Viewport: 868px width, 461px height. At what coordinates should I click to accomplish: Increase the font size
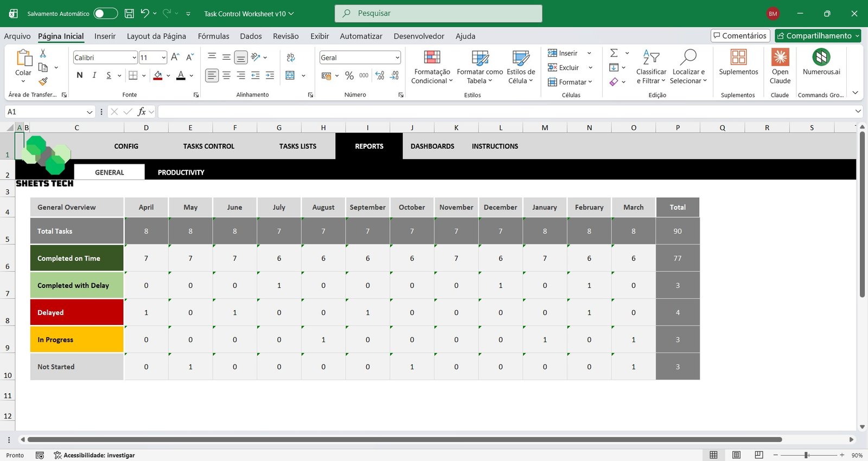pyautogui.click(x=175, y=57)
